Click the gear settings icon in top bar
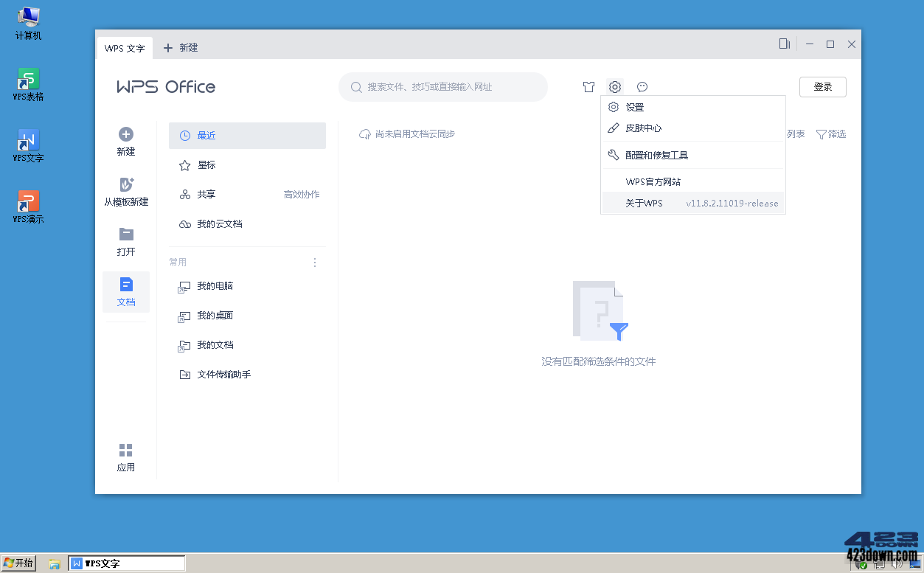The width and height of the screenshot is (924, 573). pos(614,86)
